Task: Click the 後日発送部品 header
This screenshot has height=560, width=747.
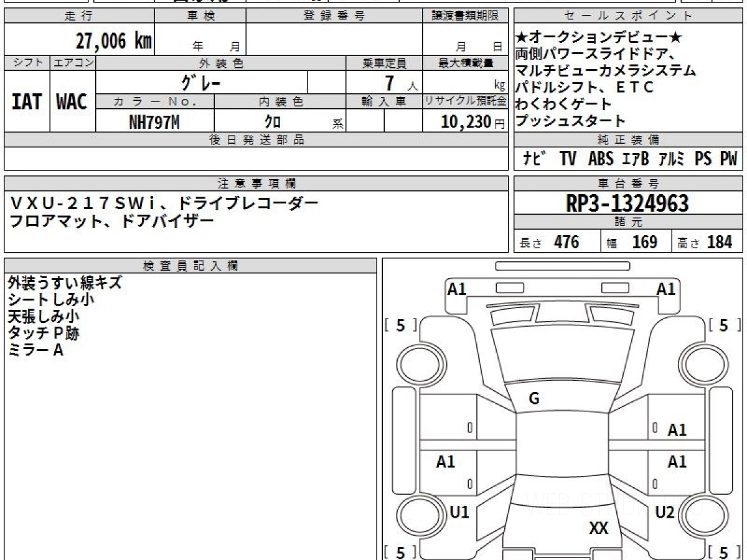Action: [x=256, y=140]
